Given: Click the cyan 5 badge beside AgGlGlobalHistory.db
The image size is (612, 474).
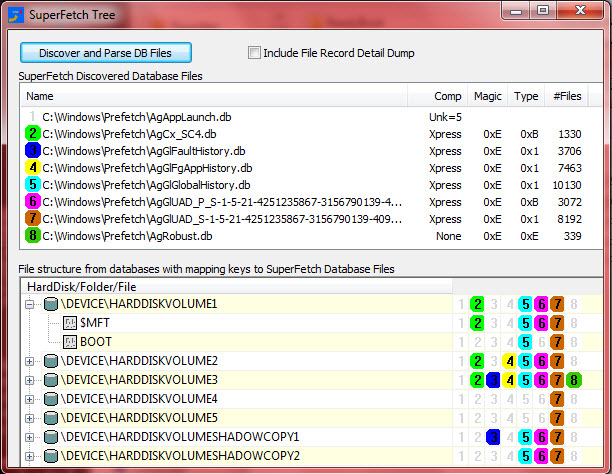Looking at the screenshot, I should 33,184.
